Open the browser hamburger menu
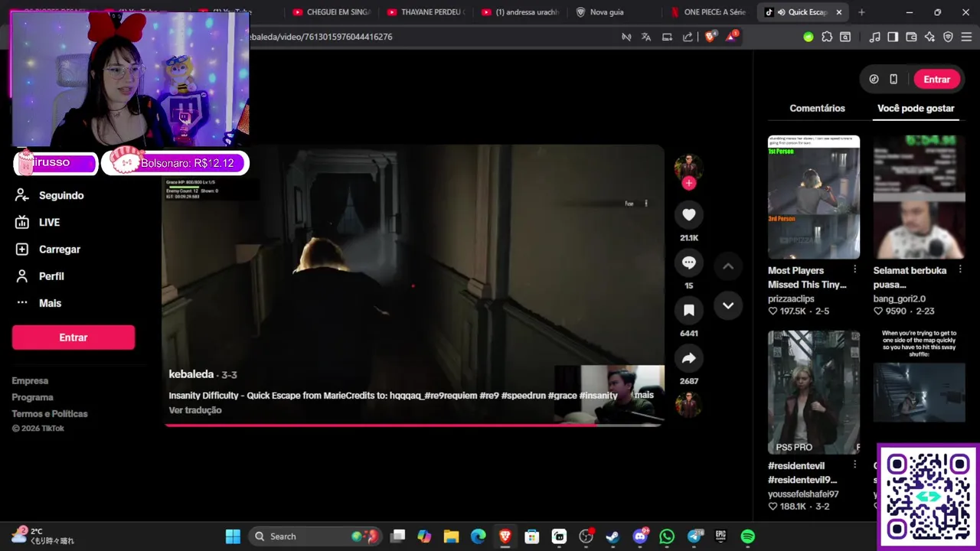 click(966, 37)
